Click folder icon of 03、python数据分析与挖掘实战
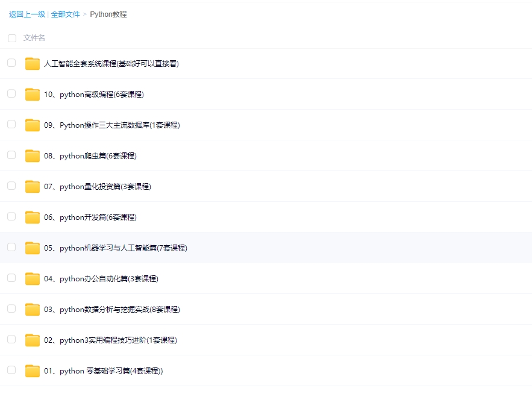Viewport: 532px width, 403px height. click(x=32, y=310)
